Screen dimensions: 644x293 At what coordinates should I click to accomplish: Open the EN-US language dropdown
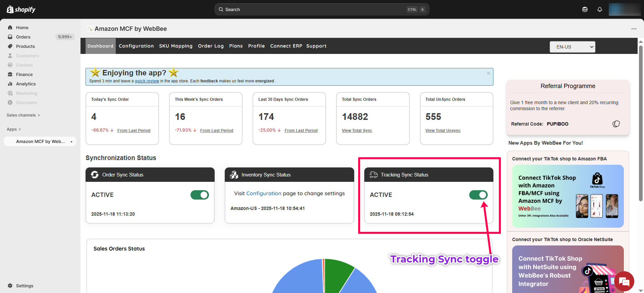click(x=572, y=47)
